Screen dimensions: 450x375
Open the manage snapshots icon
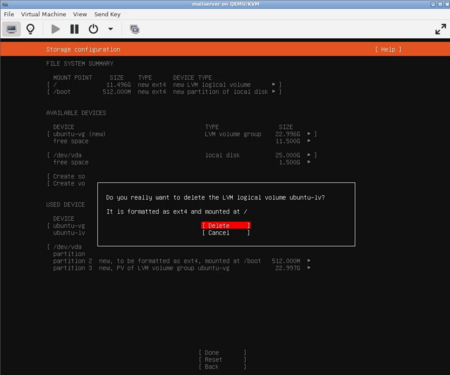(x=135, y=29)
